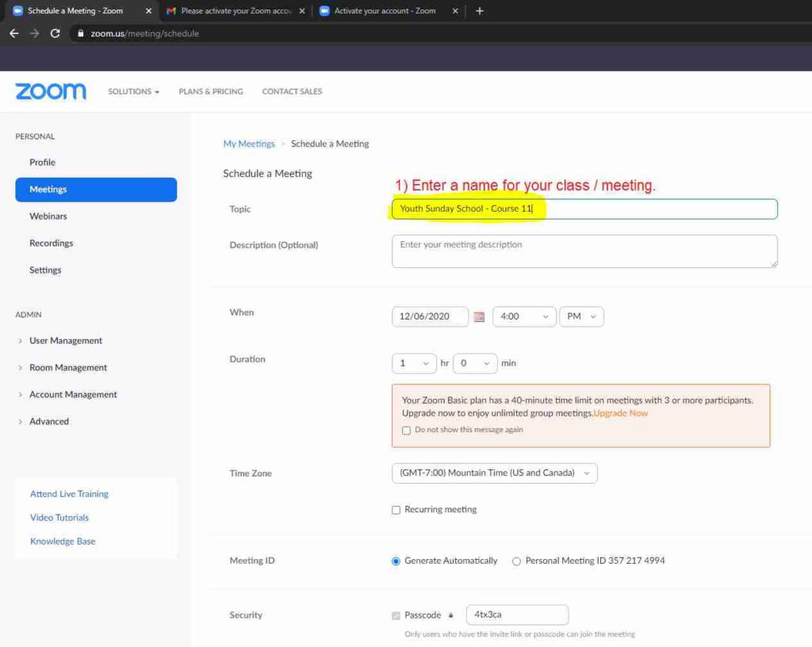This screenshot has width=812, height=647.
Task: Enable the Recurring meeting checkbox
Action: point(396,510)
